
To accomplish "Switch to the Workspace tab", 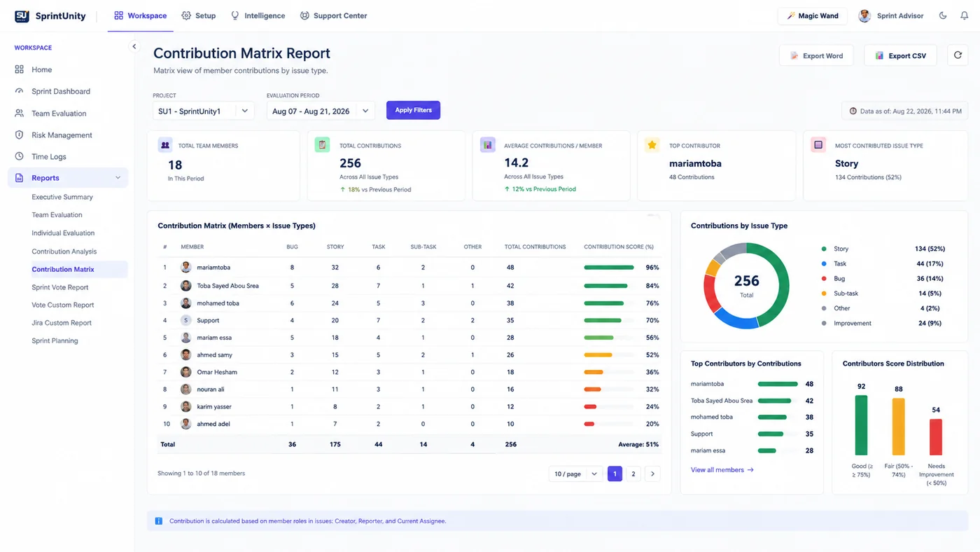I will pos(141,15).
